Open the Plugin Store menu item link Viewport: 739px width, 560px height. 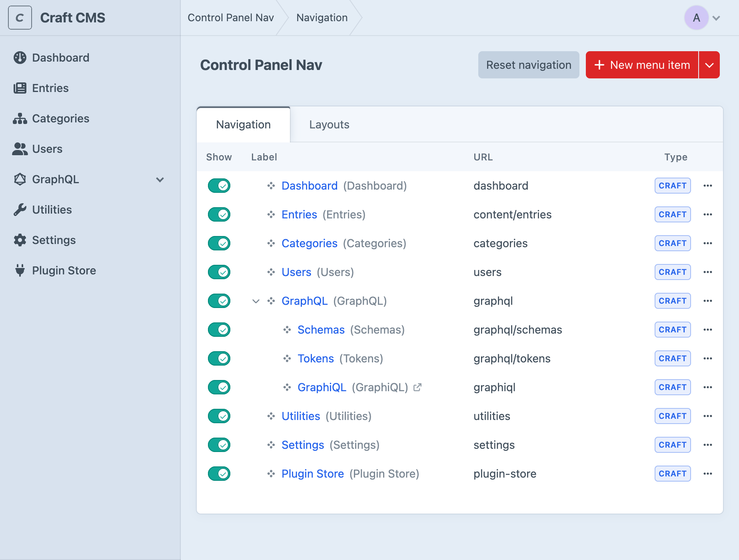[x=313, y=474]
